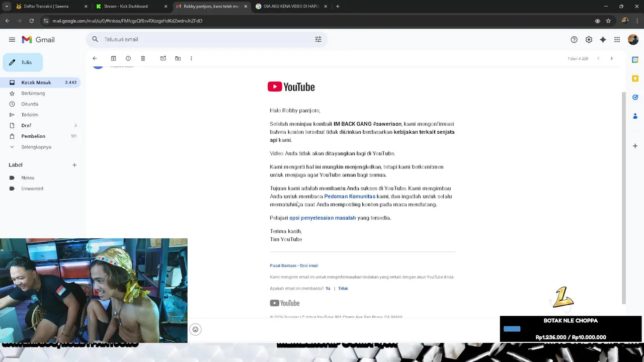
Task: Open Google Tasks side panel
Action: pyautogui.click(x=635, y=97)
